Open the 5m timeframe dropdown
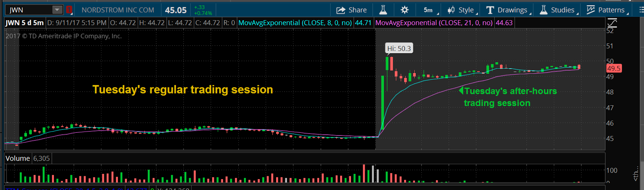 point(429,10)
